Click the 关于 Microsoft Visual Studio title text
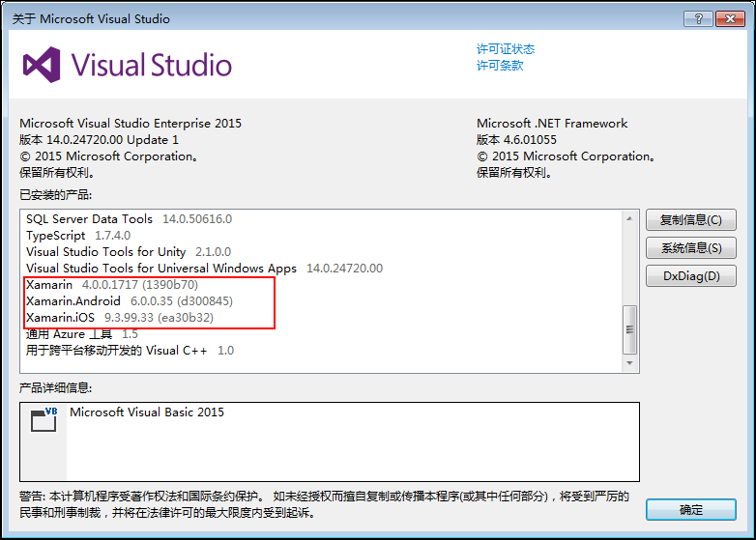Viewport: 756px width, 540px height. 91,18
